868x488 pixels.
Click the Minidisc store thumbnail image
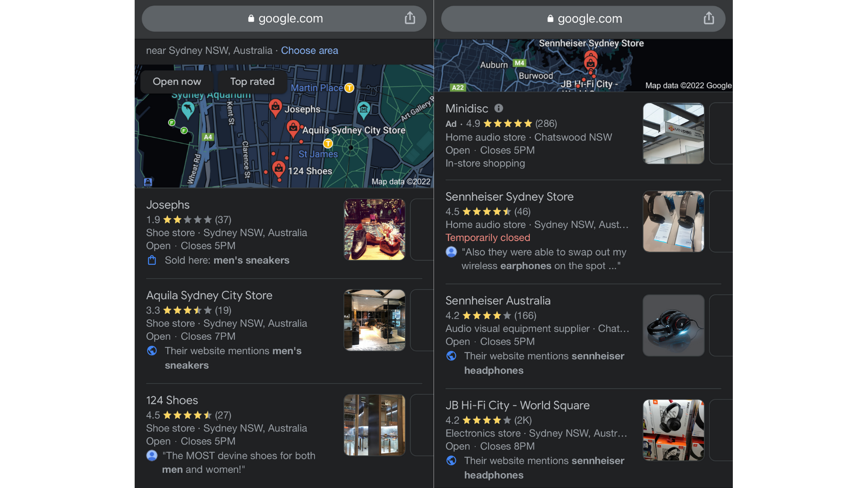tap(674, 133)
